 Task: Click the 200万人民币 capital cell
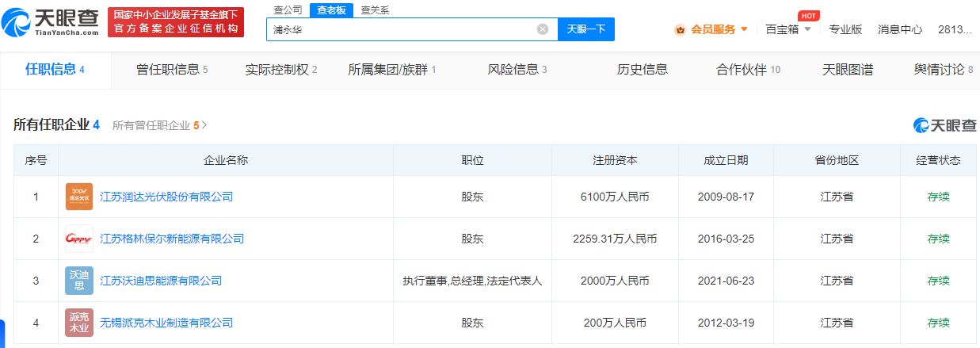pyautogui.click(x=615, y=323)
